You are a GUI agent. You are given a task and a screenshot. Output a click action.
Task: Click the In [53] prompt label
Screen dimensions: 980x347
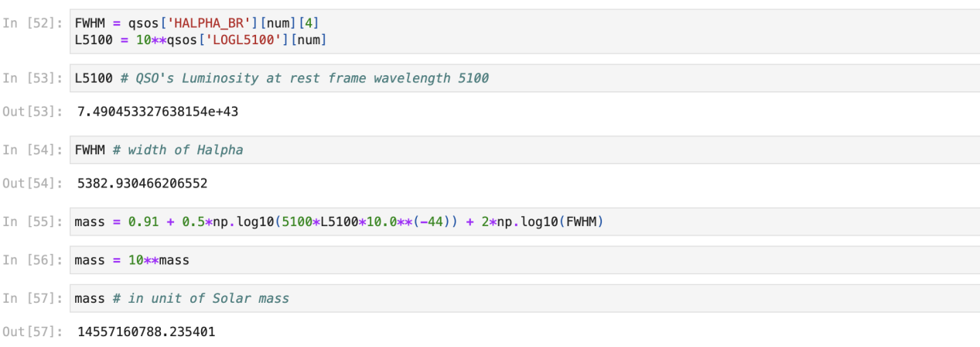click(32, 78)
